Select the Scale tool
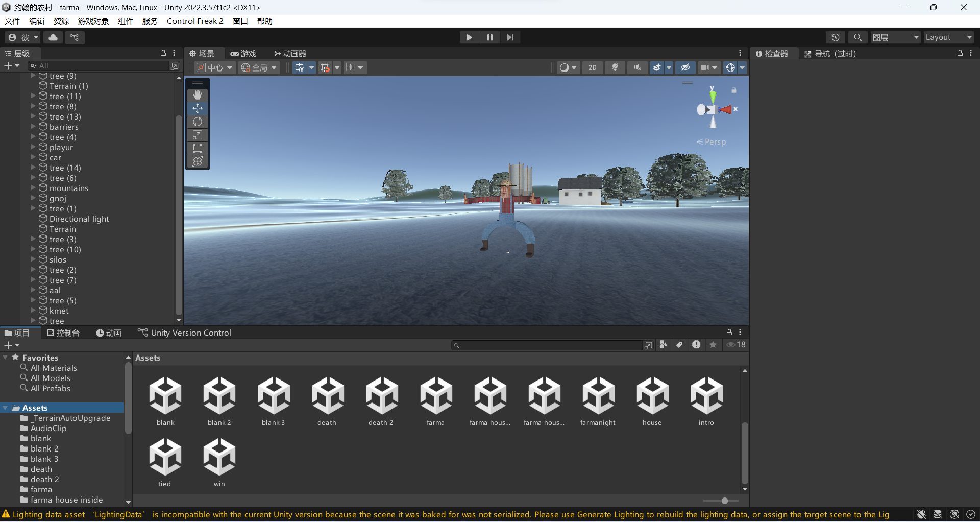The width and height of the screenshot is (980, 522). 198,135
